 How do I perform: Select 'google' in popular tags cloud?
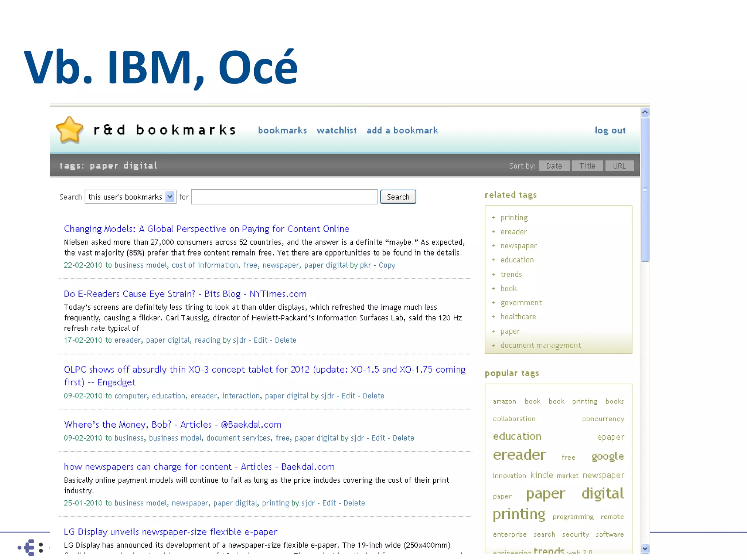coord(607,457)
